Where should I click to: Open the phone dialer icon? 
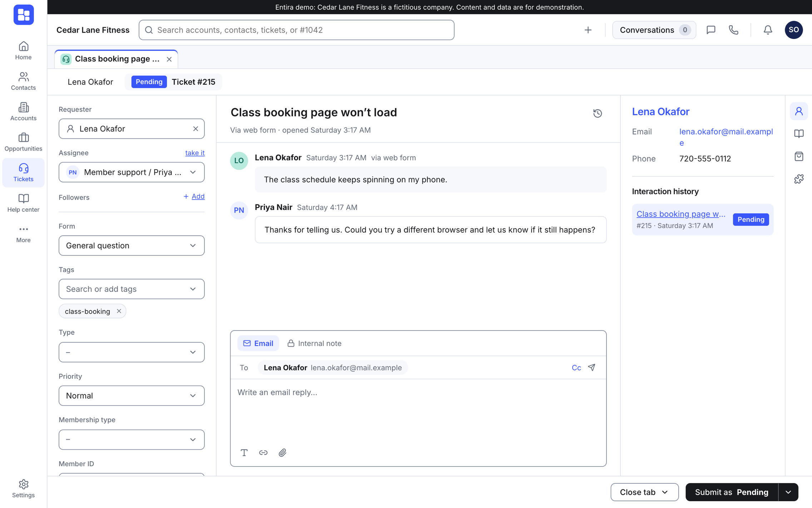click(733, 30)
